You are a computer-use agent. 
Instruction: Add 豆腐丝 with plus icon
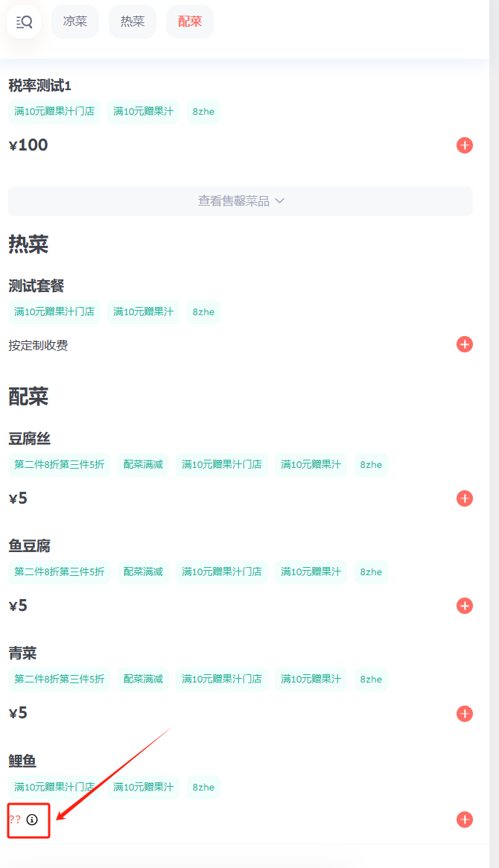[465, 498]
